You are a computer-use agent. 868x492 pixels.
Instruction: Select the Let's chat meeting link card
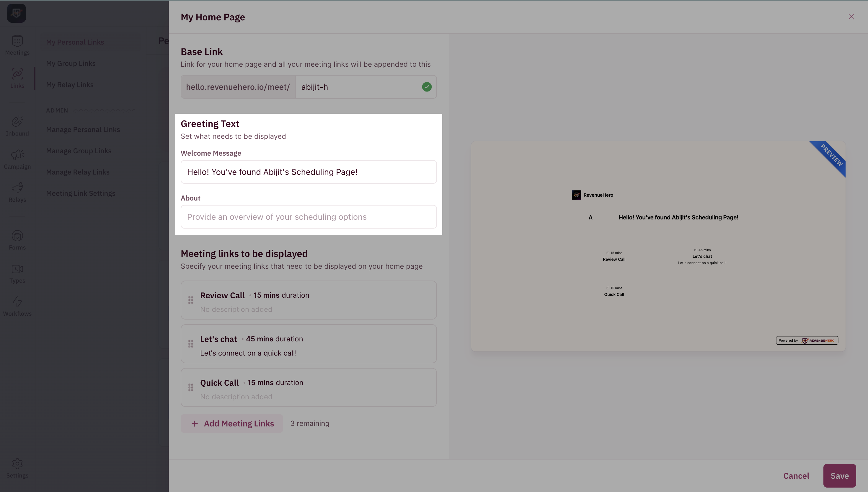pyautogui.click(x=308, y=344)
